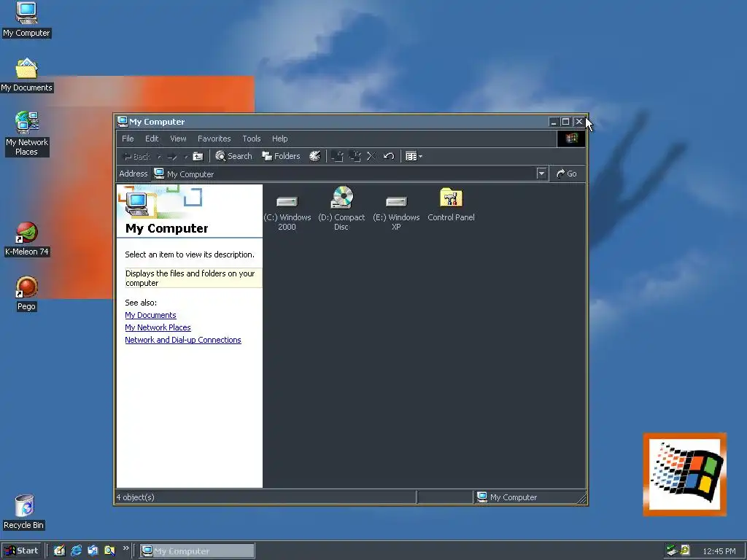
Task: Open the Views dropdown button
Action: pyautogui.click(x=414, y=156)
